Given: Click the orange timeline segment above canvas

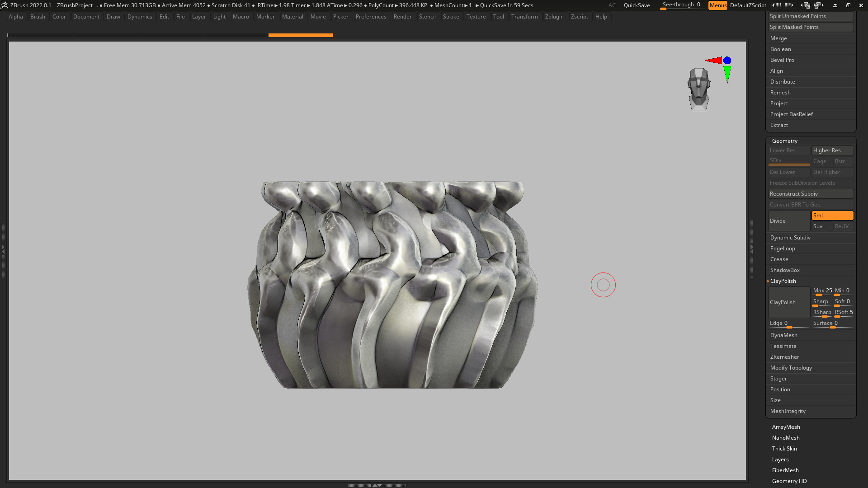Looking at the screenshot, I should [301, 35].
